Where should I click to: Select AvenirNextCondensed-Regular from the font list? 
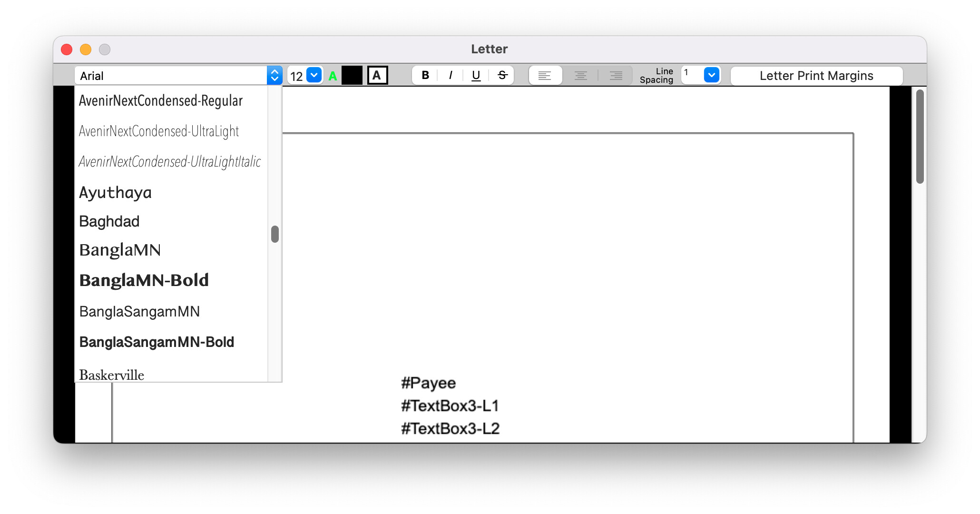tap(161, 100)
